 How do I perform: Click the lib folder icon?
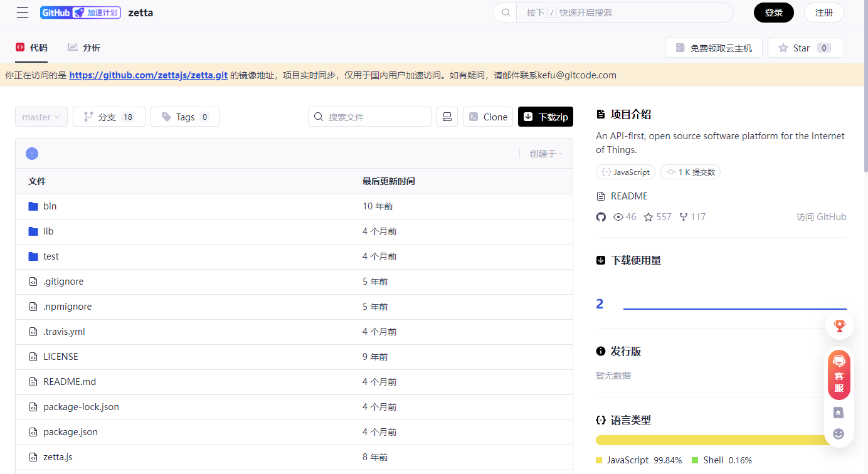click(x=33, y=231)
